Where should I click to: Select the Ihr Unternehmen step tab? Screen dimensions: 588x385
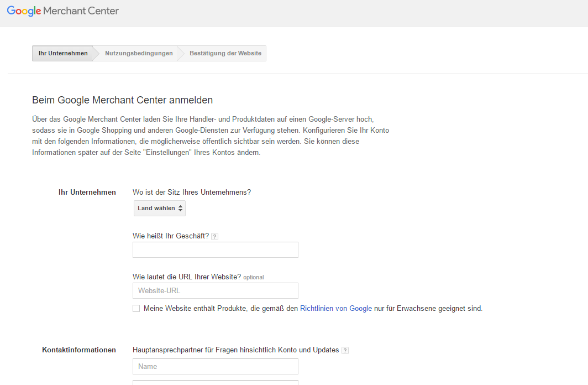point(62,53)
